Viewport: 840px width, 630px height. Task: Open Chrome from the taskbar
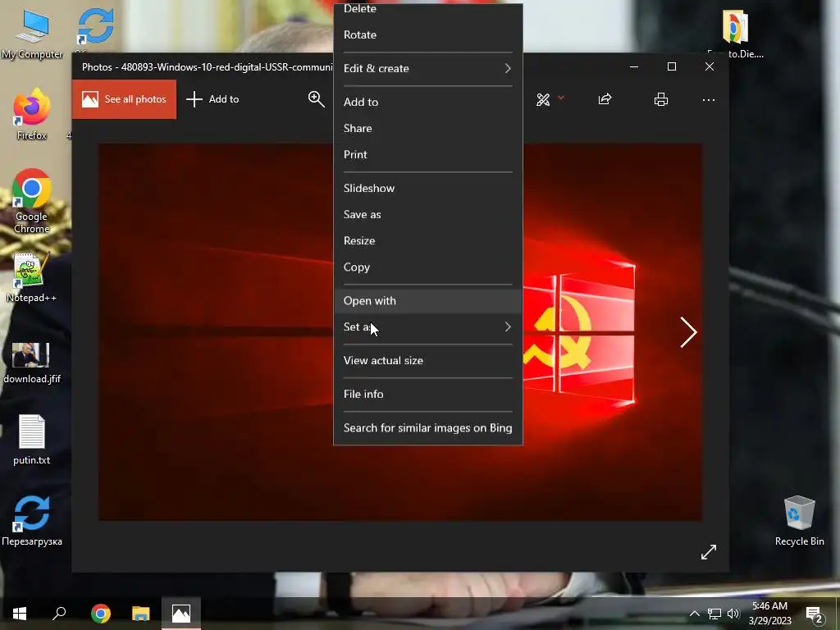(x=101, y=614)
